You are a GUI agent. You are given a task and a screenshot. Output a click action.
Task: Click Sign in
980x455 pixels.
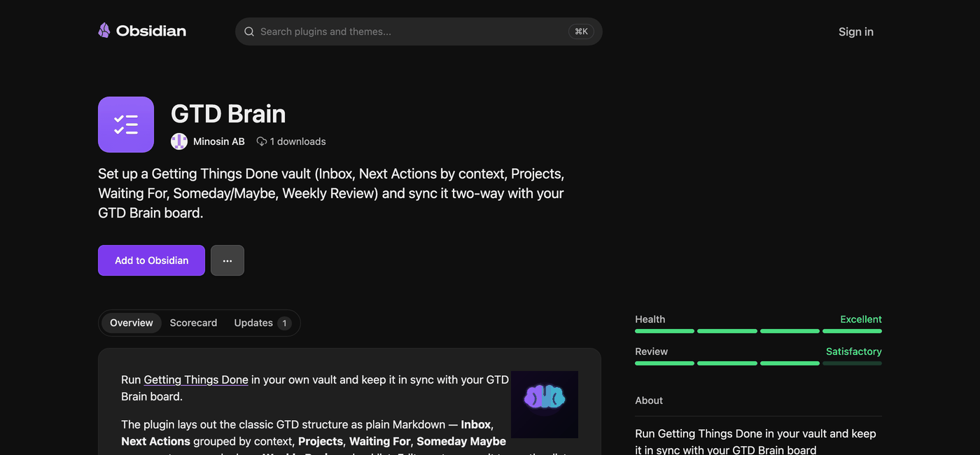[856, 31]
